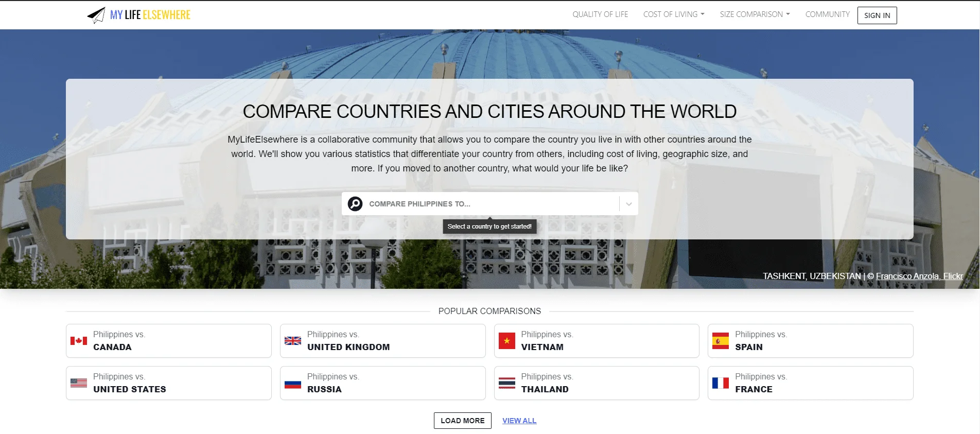This screenshot has width=980, height=434.
Task: Click the United Kingdom flag icon
Action: click(x=293, y=341)
